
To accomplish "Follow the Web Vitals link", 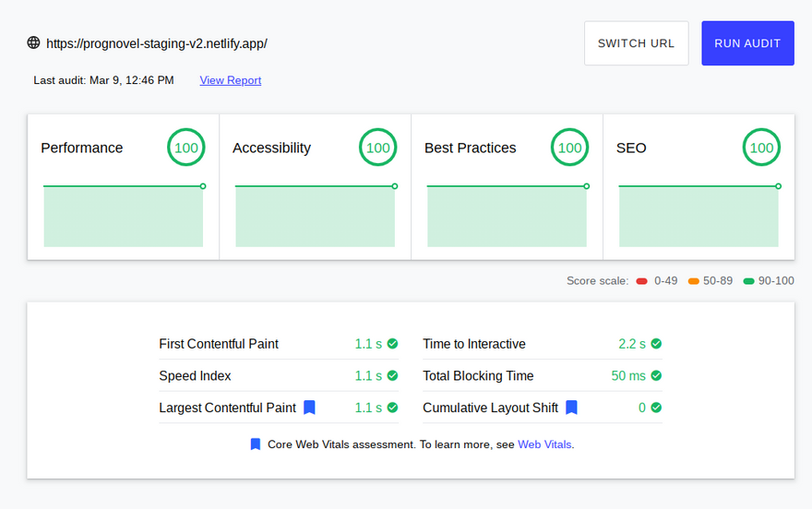I will click(x=544, y=444).
